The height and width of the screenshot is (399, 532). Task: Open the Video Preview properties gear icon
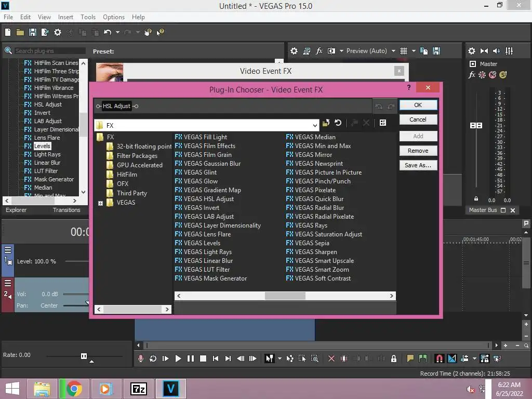click(294, 51)
